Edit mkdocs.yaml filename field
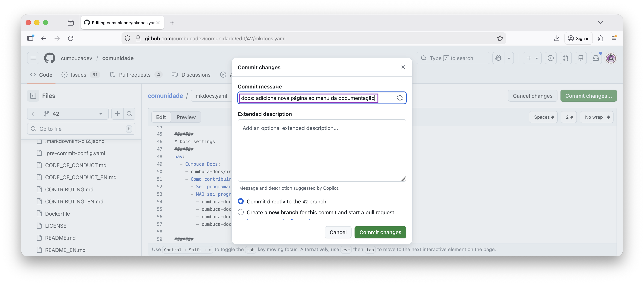644x284 pixels. (211, 96)
